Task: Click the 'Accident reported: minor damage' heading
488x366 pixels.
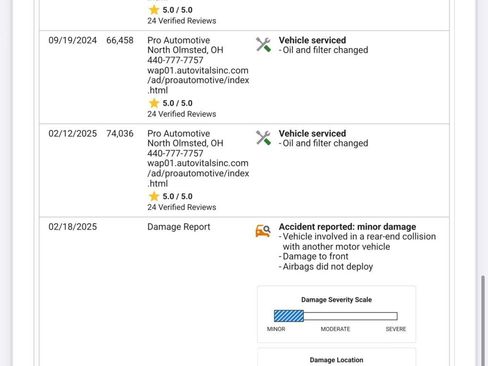Action: pyautogui.click(x=347, y=227)
